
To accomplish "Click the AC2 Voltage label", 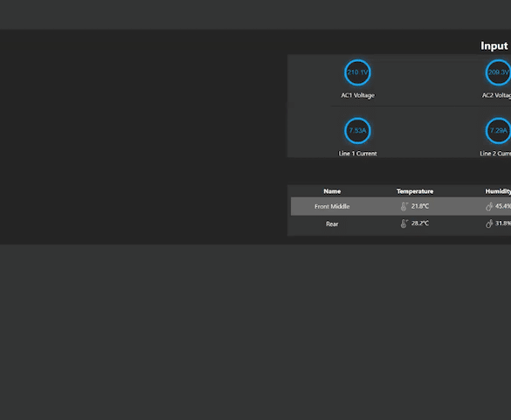I will pyautogui.click(x=496, y=95).
